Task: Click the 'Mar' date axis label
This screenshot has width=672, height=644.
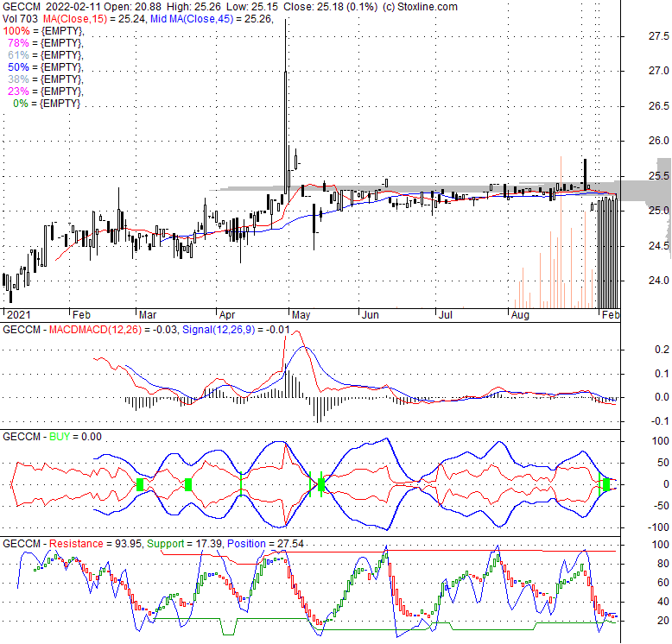Action: (148, 315)
